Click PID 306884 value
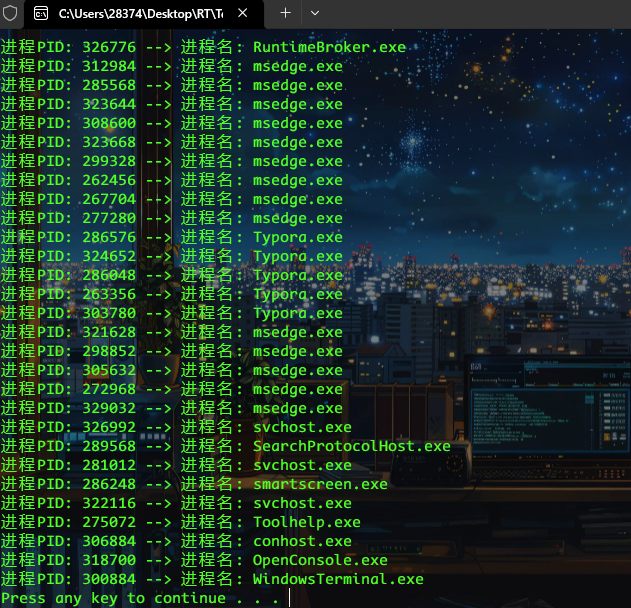This screenshot has width=631, height=608. click(x=109, y=541)
